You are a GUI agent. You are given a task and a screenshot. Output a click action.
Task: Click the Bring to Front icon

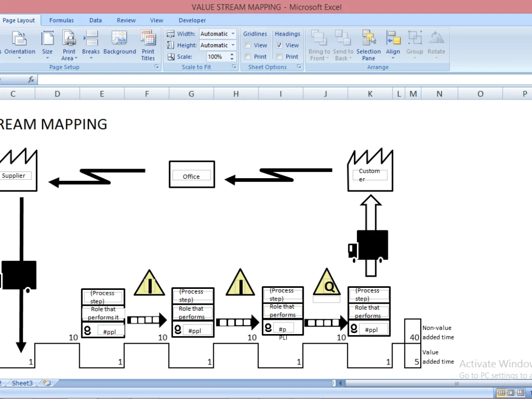pos(319,37)
